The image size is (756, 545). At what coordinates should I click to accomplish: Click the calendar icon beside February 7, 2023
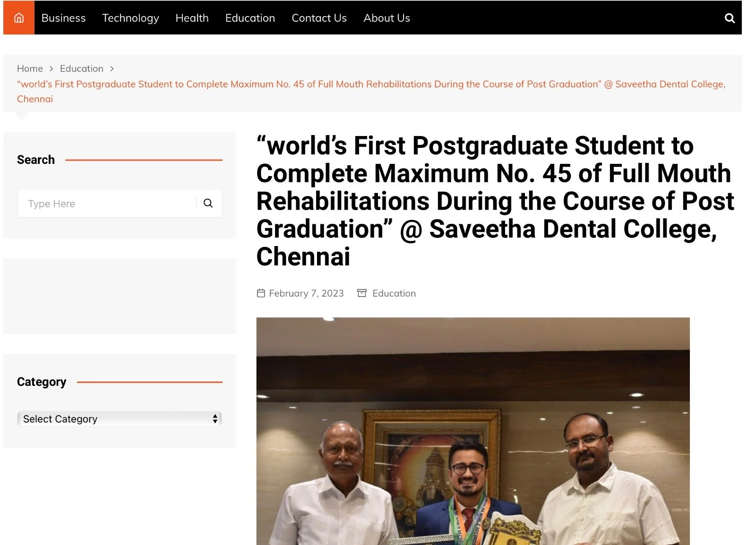pos(261,293)
